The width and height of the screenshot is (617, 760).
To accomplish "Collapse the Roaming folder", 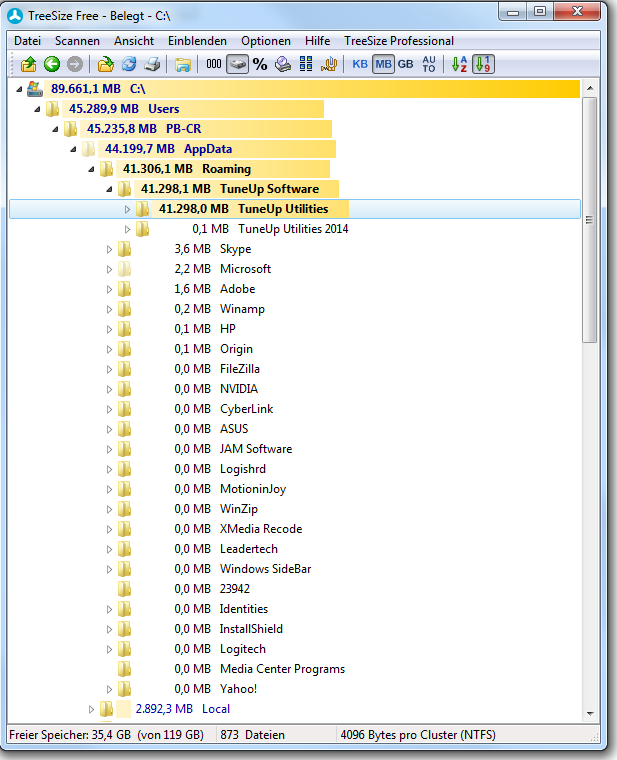I will click(91, 169).
